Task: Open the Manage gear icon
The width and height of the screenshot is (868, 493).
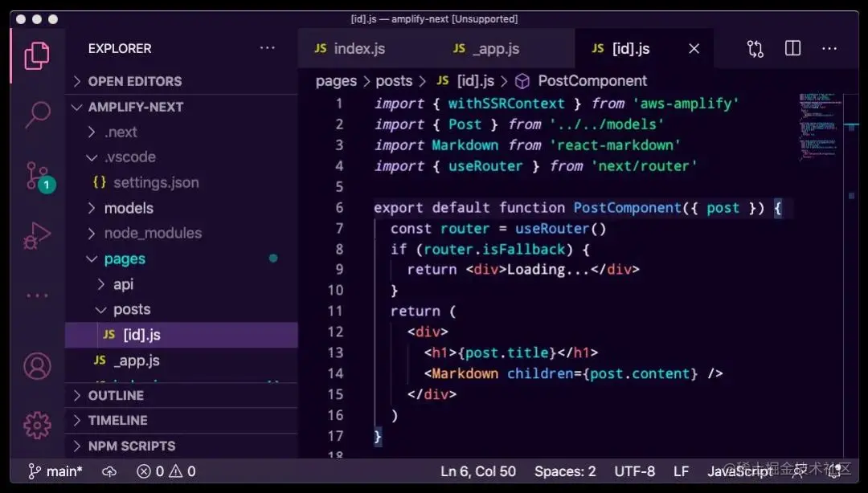Action: (x=37, y=425)
